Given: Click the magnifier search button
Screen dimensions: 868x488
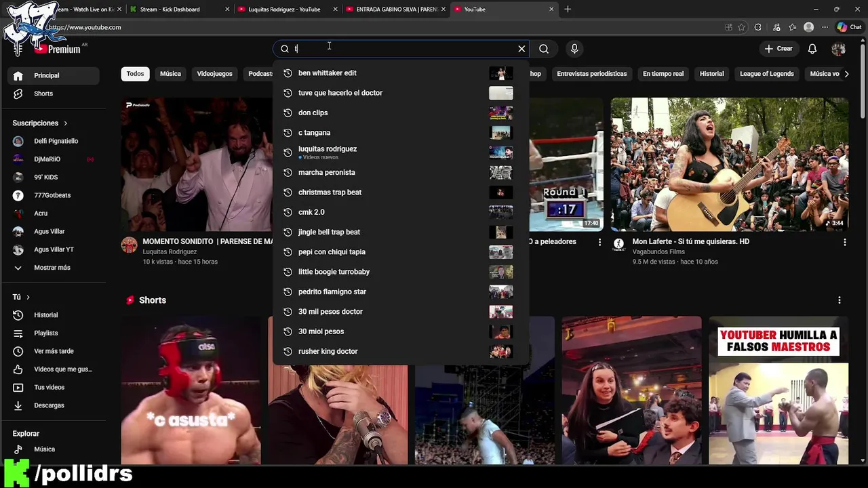Looking at the screenshot, I should click(x=544, y=49).
